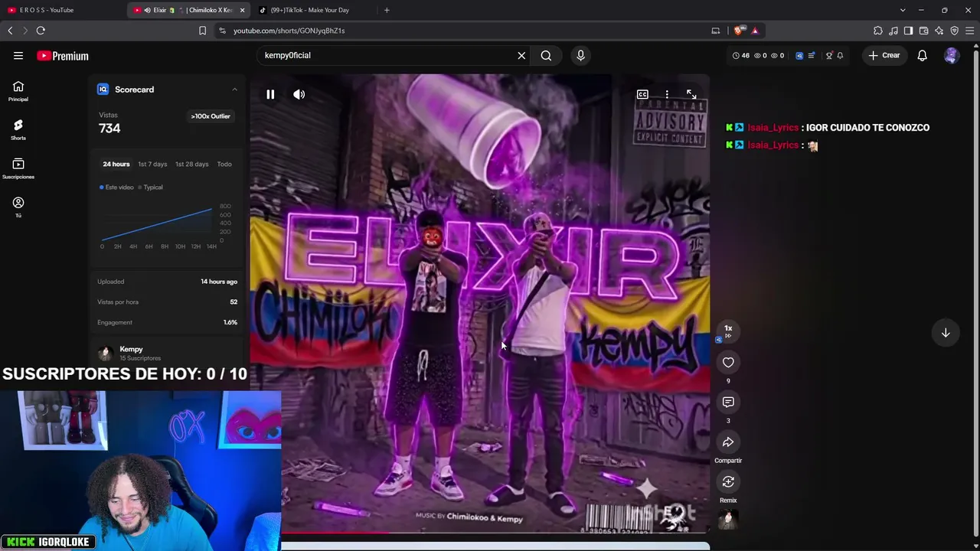
Task: Pause the Elixir short
Action: [270, 94]
